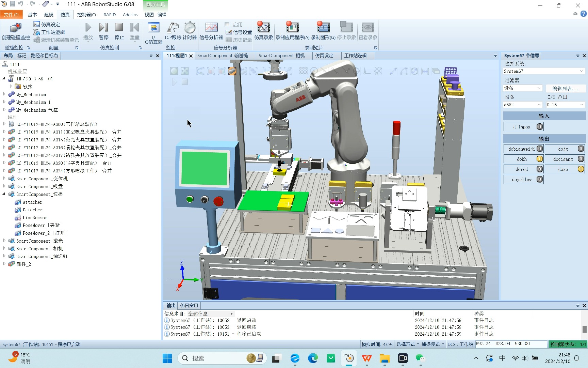Open File Explorer from the taskbar
588x368 pixels.
[385, 358]
